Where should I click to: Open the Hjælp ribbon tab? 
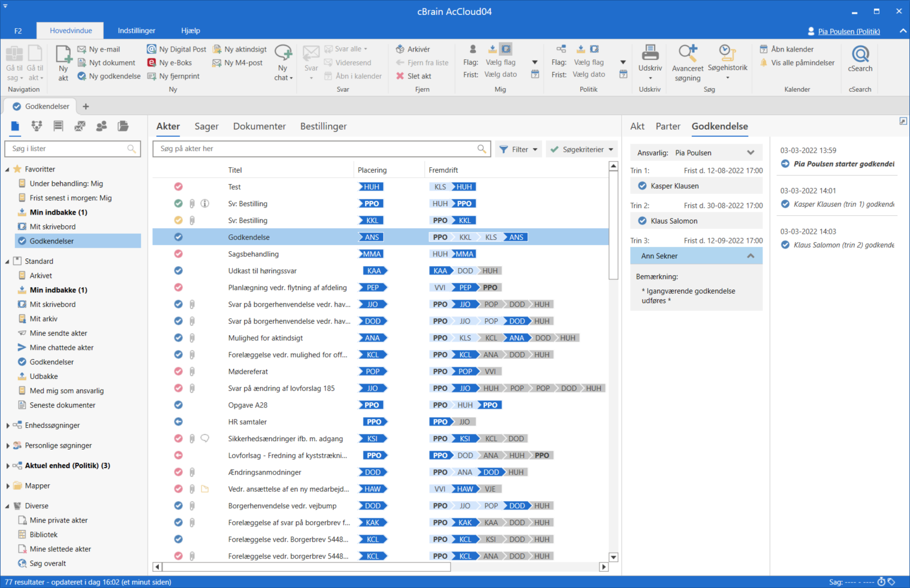pyautogui.click(x=191, y=31)
